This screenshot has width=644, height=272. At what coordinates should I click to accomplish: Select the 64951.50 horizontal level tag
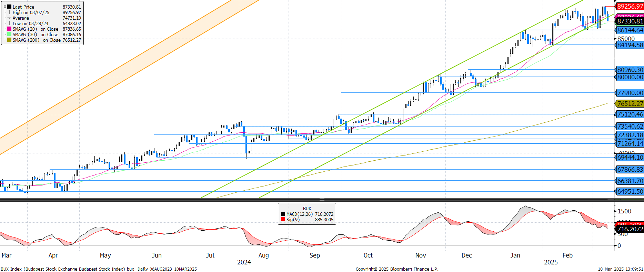(630, 192)
